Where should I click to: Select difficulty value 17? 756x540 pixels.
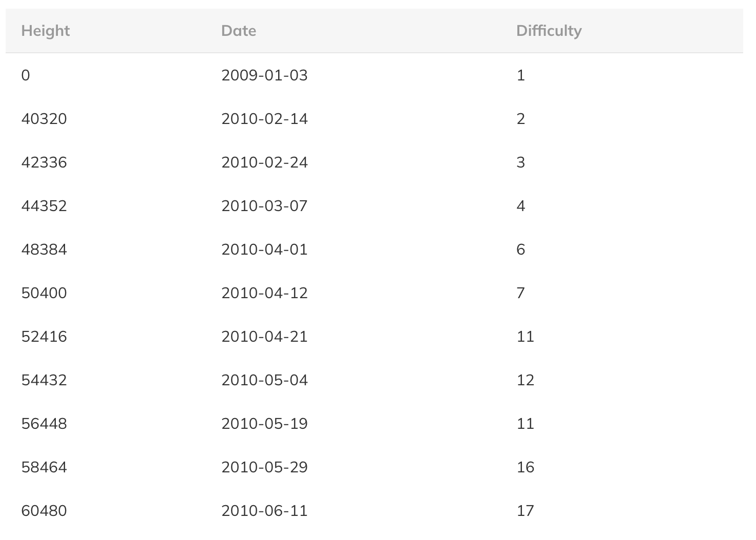[x=526, y=511]
